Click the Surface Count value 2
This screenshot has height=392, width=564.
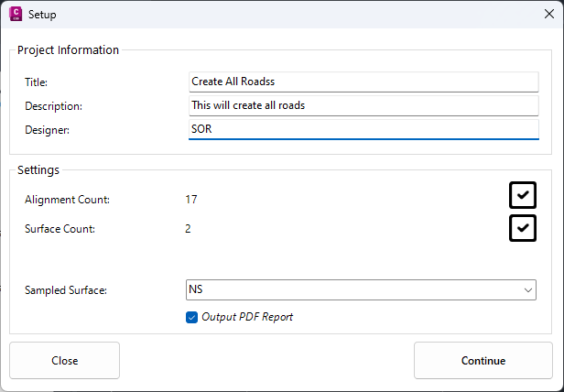pyautogui.click(x=188, y=229)
